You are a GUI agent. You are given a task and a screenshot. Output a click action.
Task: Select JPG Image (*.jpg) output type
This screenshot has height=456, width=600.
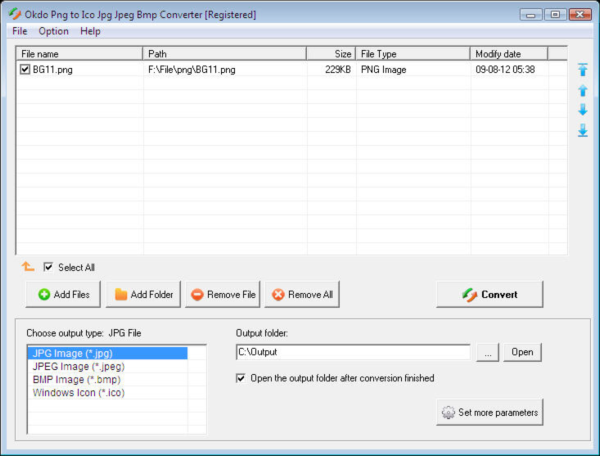108,353
